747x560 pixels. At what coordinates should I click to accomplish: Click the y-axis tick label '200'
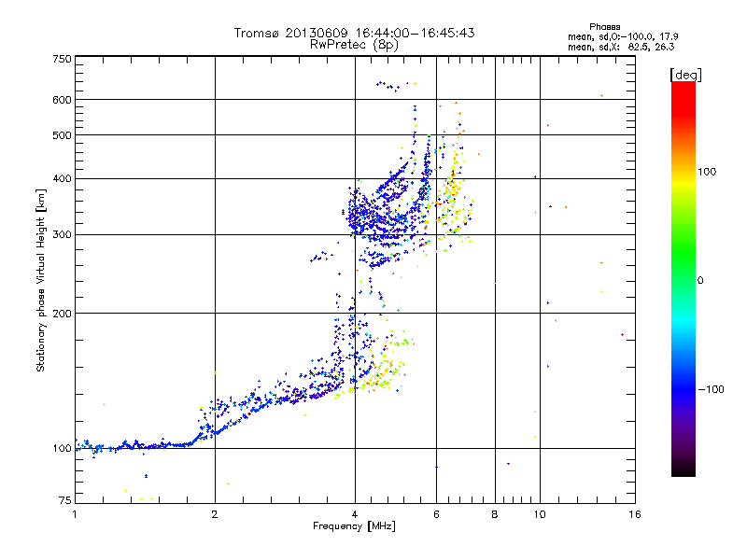pos(63,314)
